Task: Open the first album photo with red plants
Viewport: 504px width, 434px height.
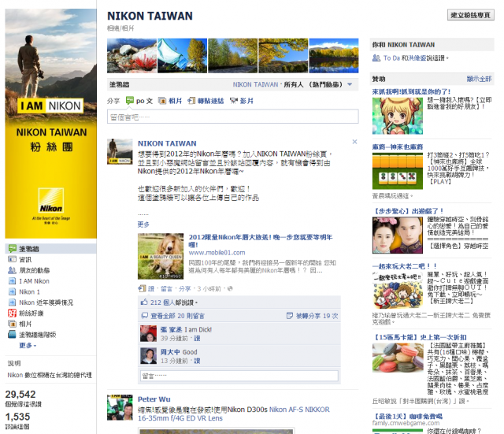Action: pos(132,56)
